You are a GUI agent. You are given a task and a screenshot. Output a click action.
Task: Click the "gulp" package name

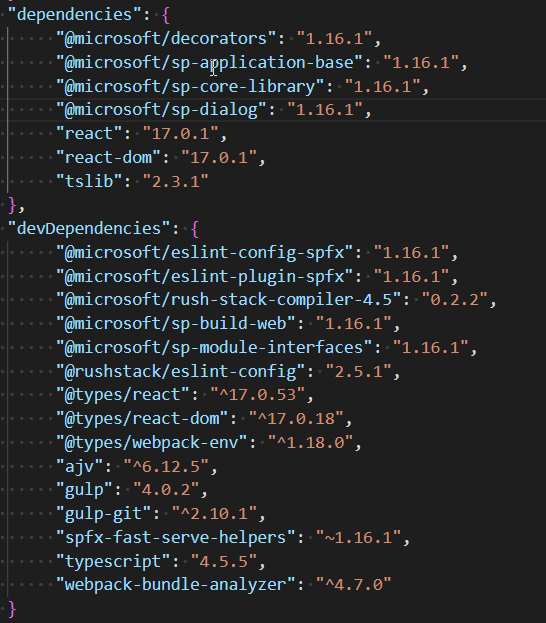84,490
